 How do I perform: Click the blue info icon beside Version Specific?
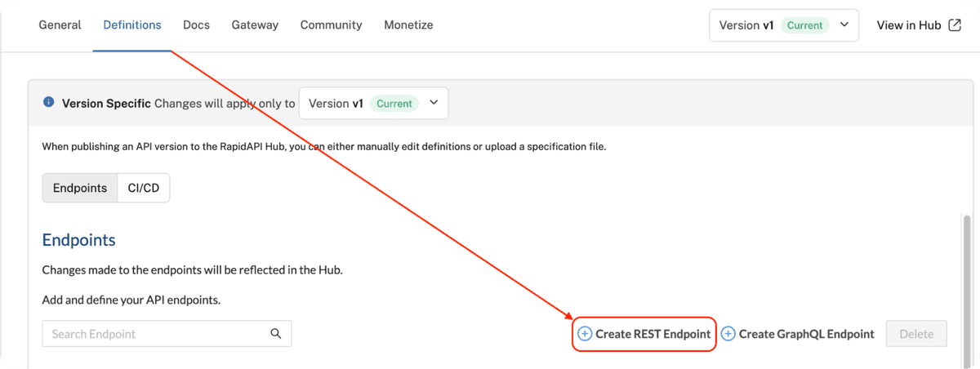[x=48, y=103]
